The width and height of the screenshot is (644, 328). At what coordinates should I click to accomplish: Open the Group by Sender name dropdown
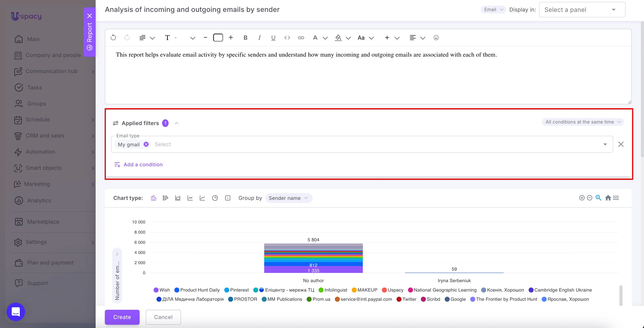click(289, 198)
